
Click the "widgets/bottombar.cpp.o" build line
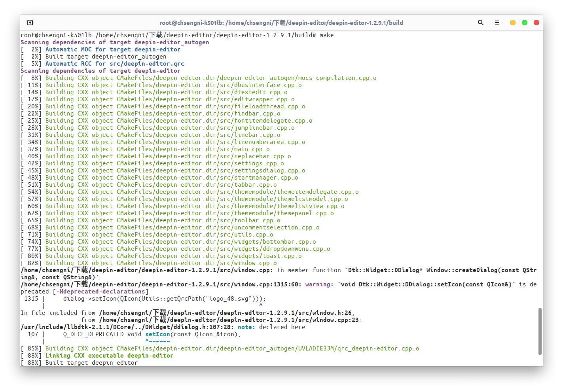(x=168, y=242)
